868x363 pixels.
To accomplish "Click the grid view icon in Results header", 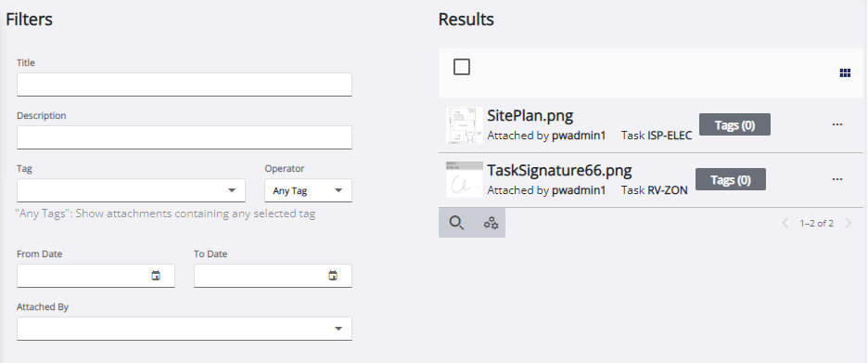I will pyautogui.click(x=845, y=73).
